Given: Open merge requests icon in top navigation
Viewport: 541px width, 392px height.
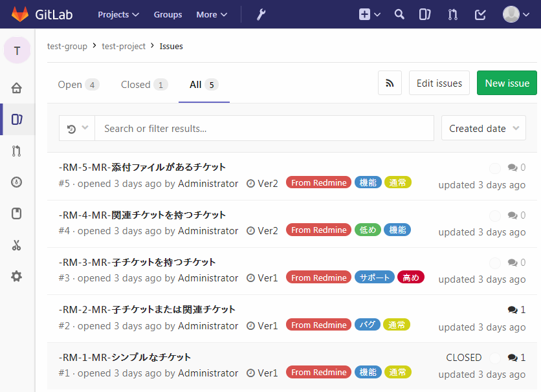Looking at the screenshot, I should tap(452, 13).
